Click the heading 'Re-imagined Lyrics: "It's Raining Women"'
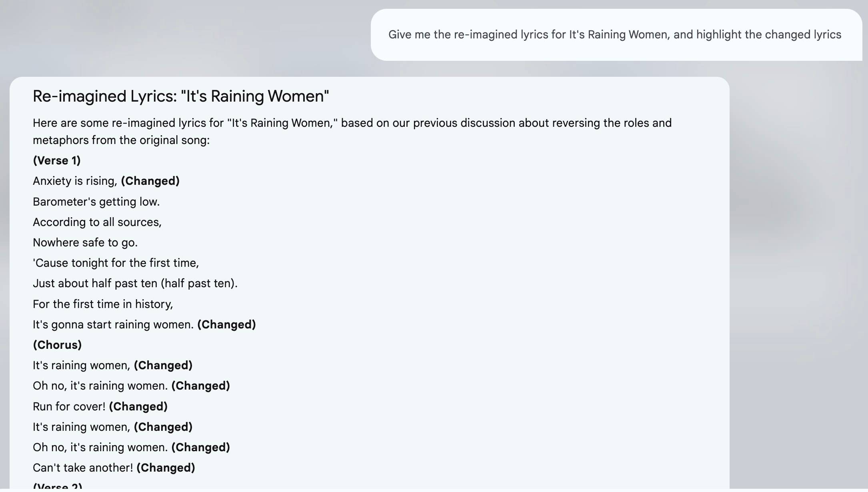This screenshot has height=492, width=868. point(181,96)
